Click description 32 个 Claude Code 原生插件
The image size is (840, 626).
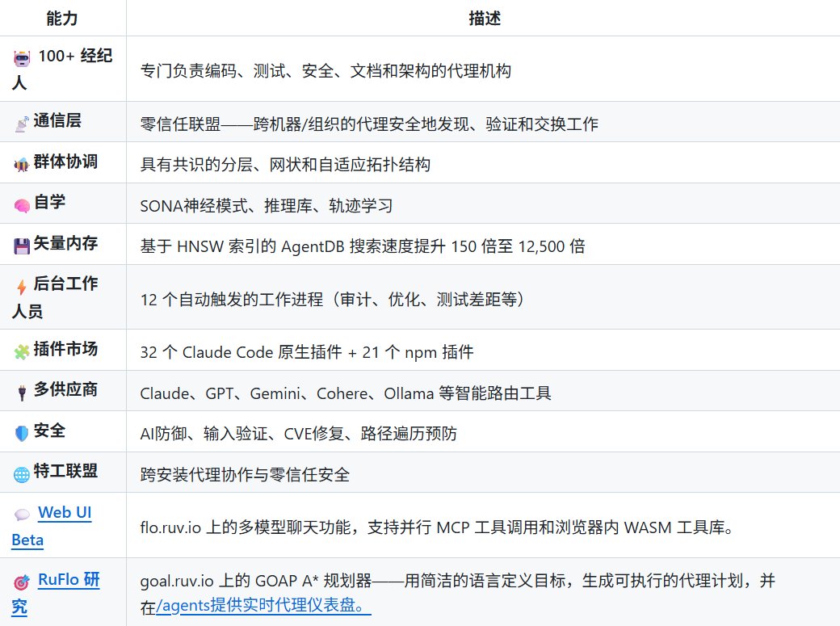(306, 352)
